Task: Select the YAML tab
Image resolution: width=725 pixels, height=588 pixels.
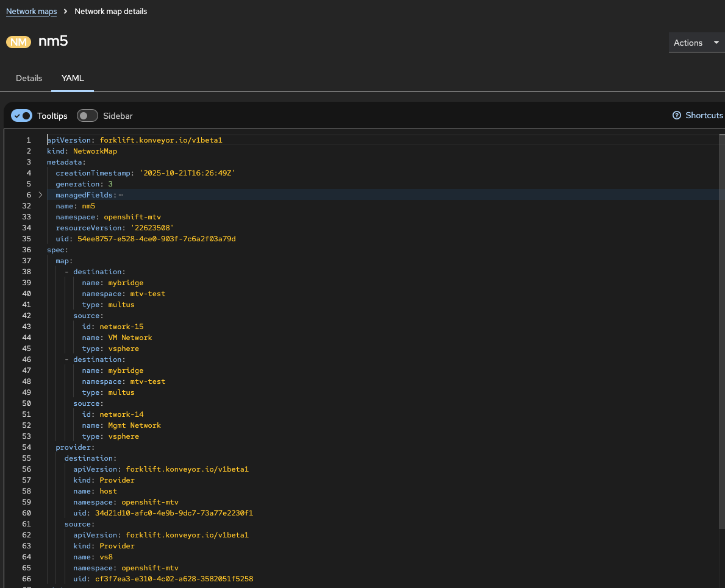Action: [x=73, y=78]
